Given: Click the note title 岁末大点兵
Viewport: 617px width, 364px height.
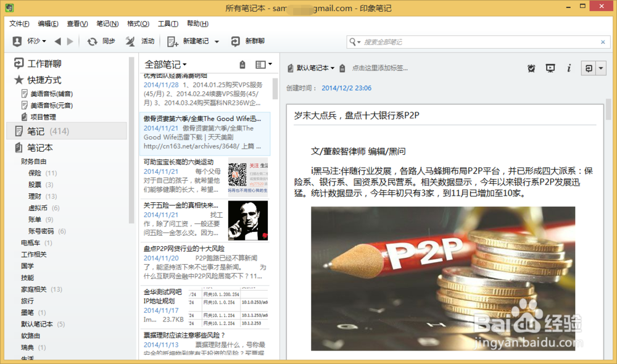Looking at the screenshot, I should tap(357, 116).
